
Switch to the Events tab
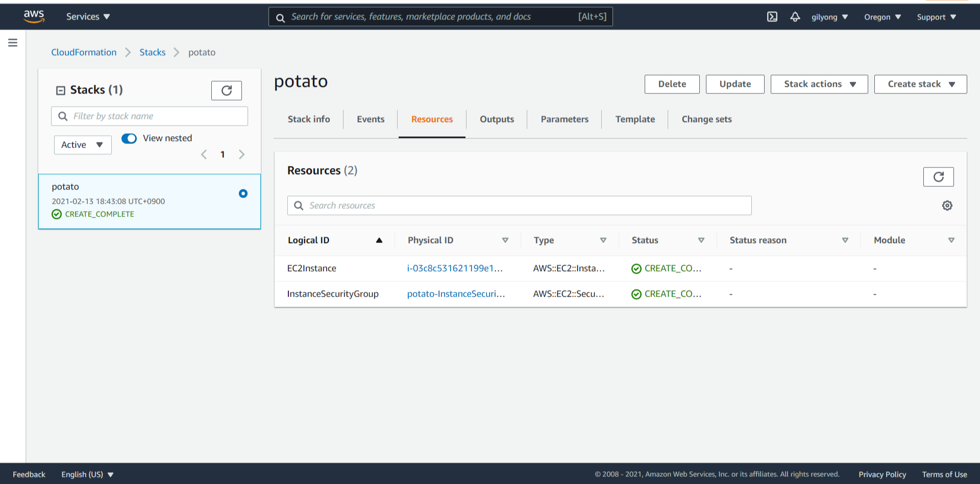[x=371, y=119]
